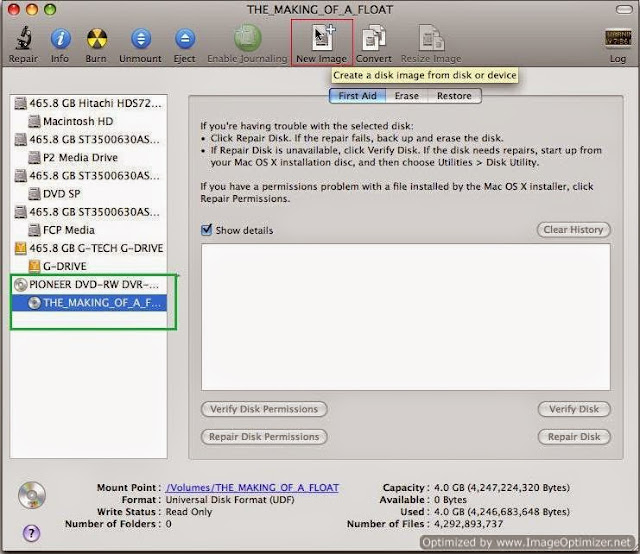Select the ST3500630AS disk above P2 Media Drive
This screenshot has height=554, width=640.
[89, 140]
